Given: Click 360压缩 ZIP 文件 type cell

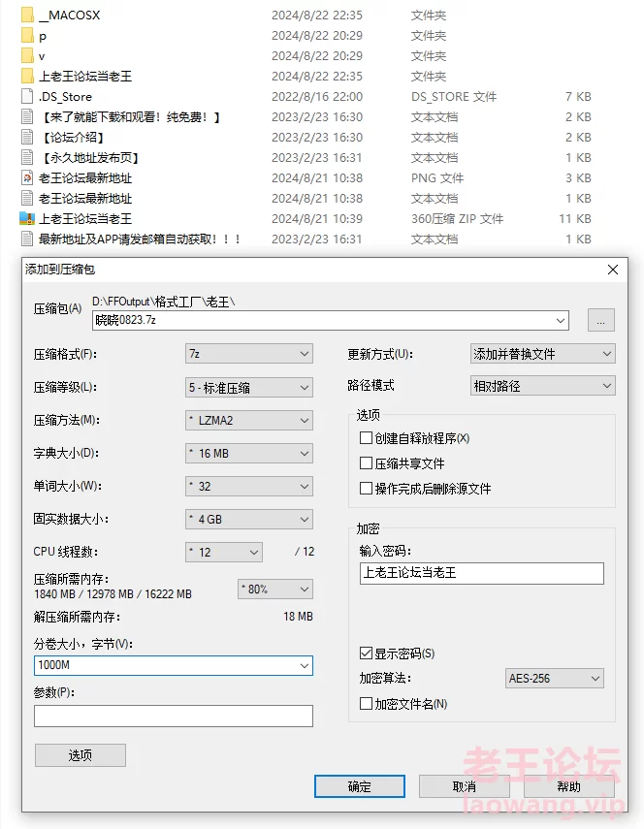Looking at the screenshot, I should point(458,219).
